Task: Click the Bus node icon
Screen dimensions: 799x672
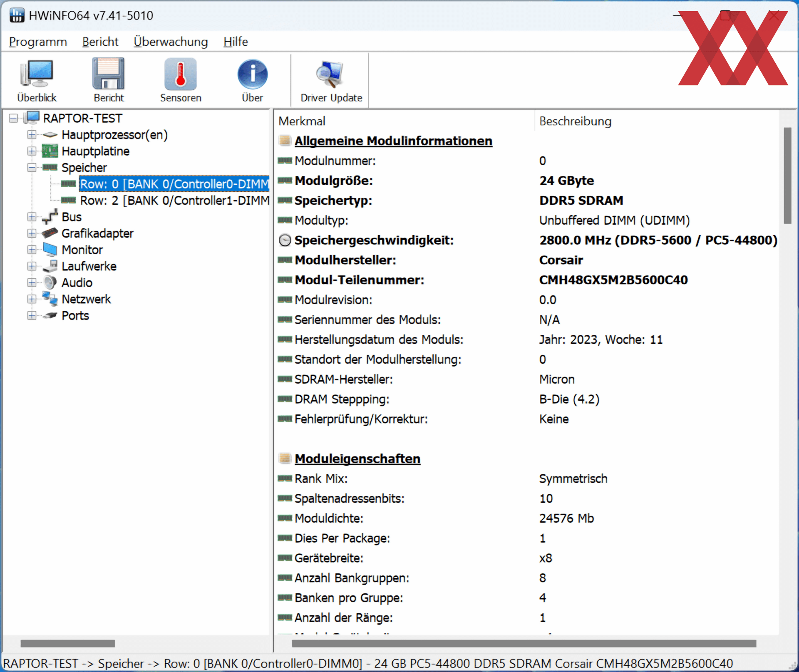Action: click(50, 217)
